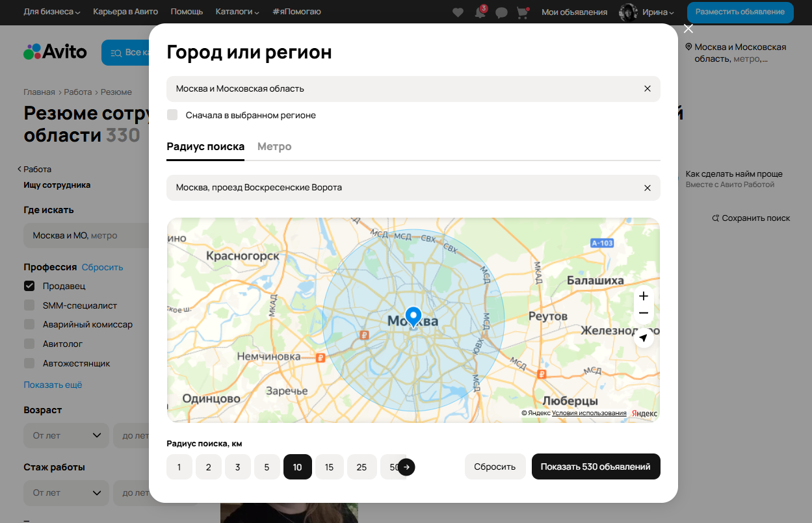Zoom in on the map

pos(643,296)
